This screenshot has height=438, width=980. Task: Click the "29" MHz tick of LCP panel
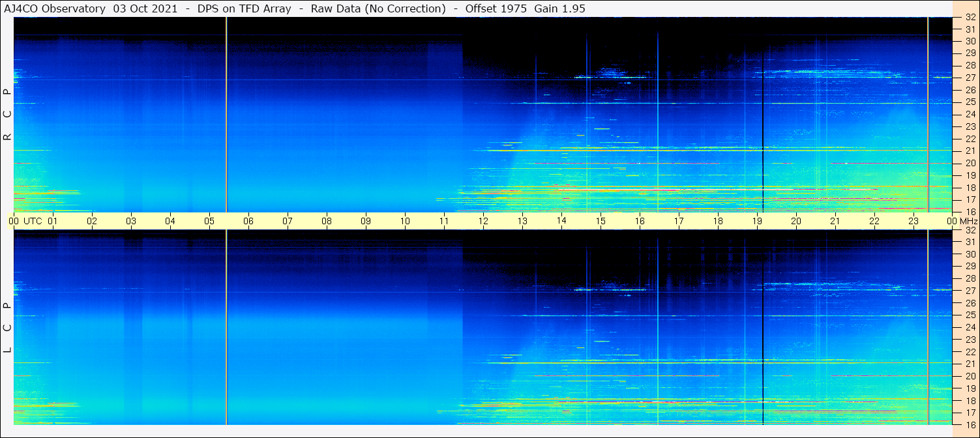(x=970, y=267)
